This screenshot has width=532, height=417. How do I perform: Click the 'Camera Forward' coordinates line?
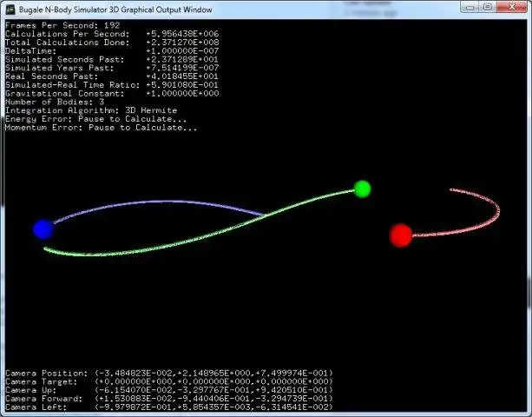[169, 399]
